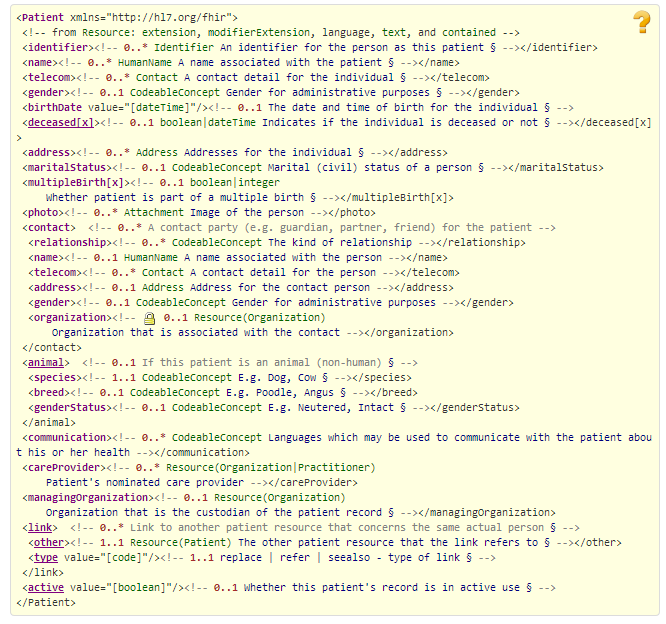Image resolution: width=666 pixels, height=624 pixels.
Task: Open the Patient root element link
Action: [41, 18]
